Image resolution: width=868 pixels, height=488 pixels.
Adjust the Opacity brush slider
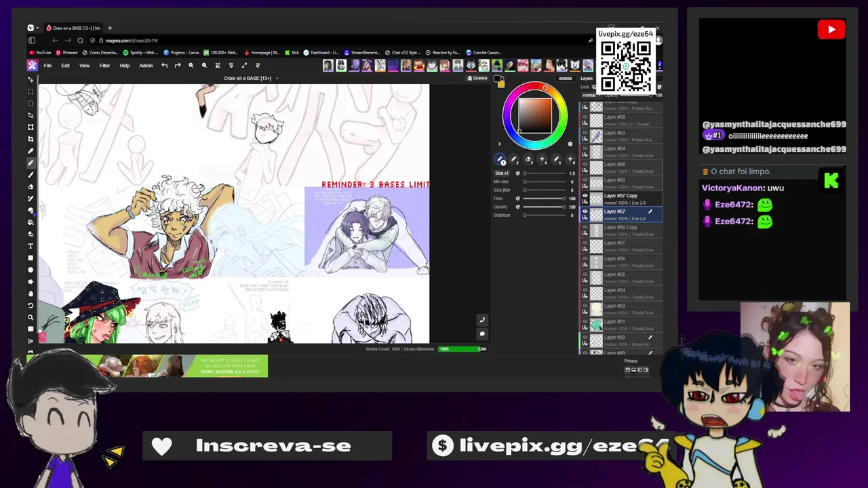tap(544, 207)
